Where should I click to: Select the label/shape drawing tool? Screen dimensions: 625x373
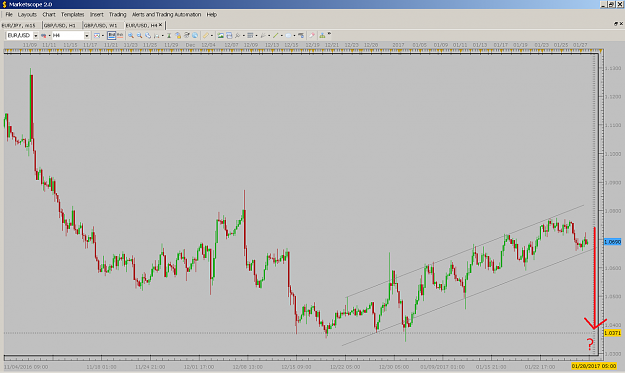(x=288, y=35)
